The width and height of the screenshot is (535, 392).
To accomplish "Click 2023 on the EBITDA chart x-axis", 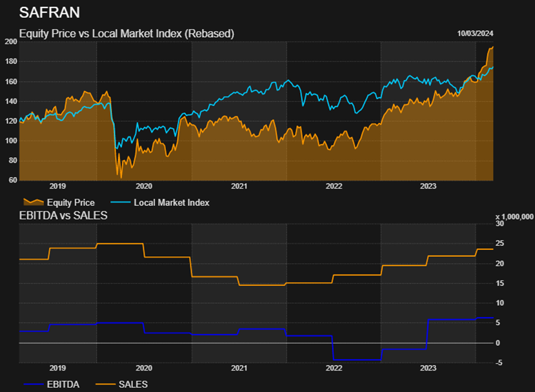I will point(428,368).
